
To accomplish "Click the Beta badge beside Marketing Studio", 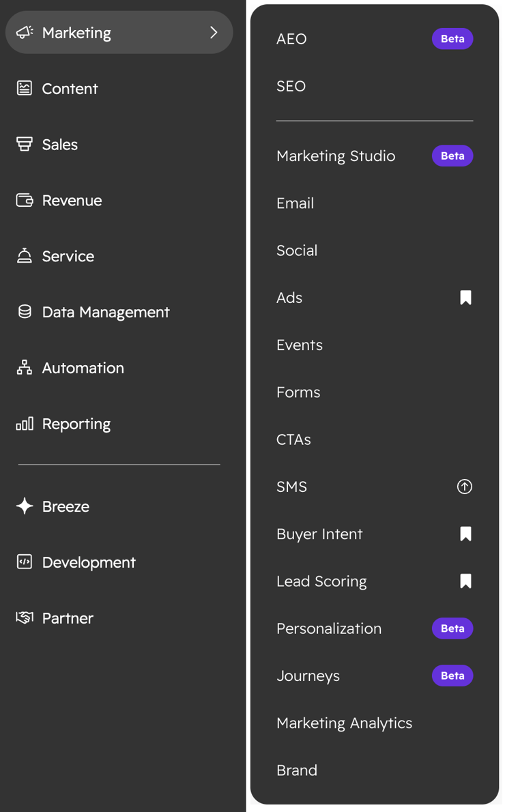I will [x=452, y=156].
